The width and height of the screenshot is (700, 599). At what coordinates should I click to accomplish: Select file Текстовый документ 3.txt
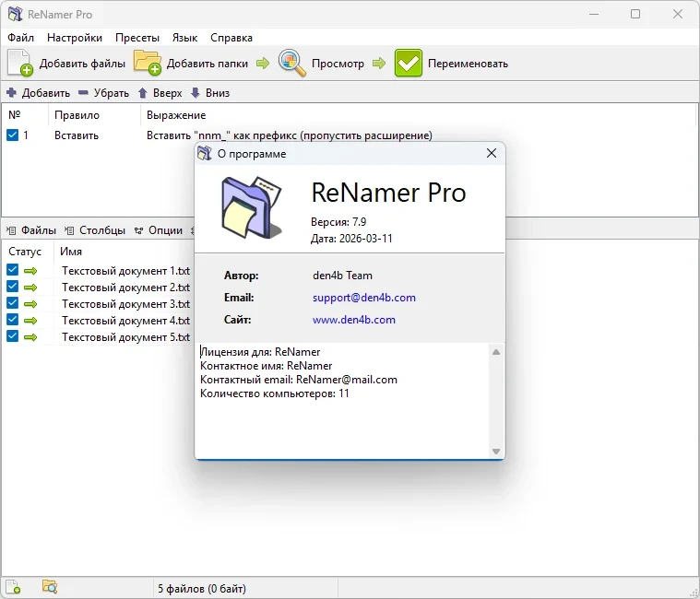[125, 304]
